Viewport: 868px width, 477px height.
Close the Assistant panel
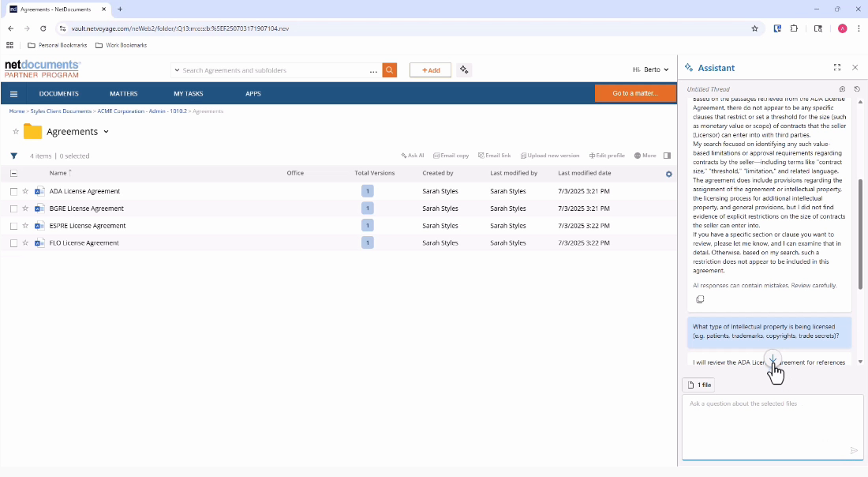(x=855, y=68)
